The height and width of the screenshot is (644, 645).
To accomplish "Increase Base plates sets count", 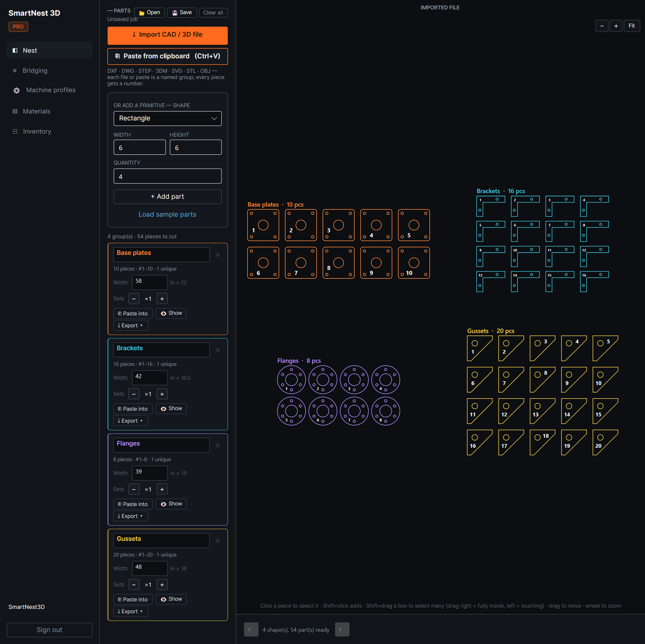I will pyautogui.click(x=162, y=299).
